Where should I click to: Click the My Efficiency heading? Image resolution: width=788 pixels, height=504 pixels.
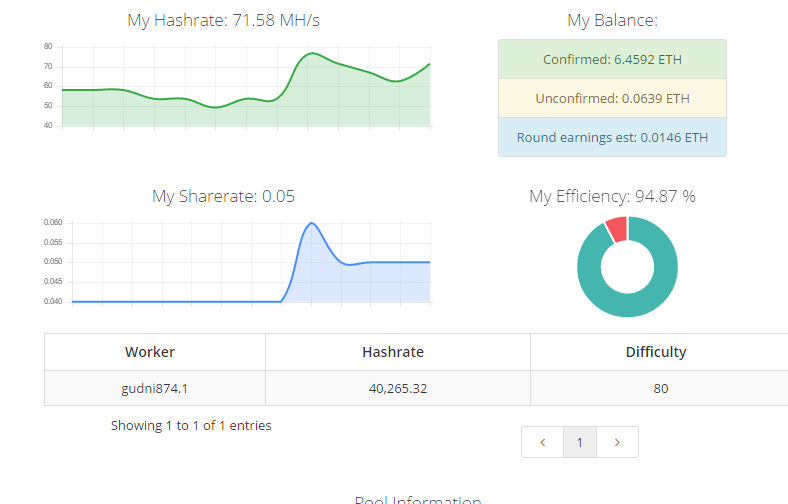(612, 196)
